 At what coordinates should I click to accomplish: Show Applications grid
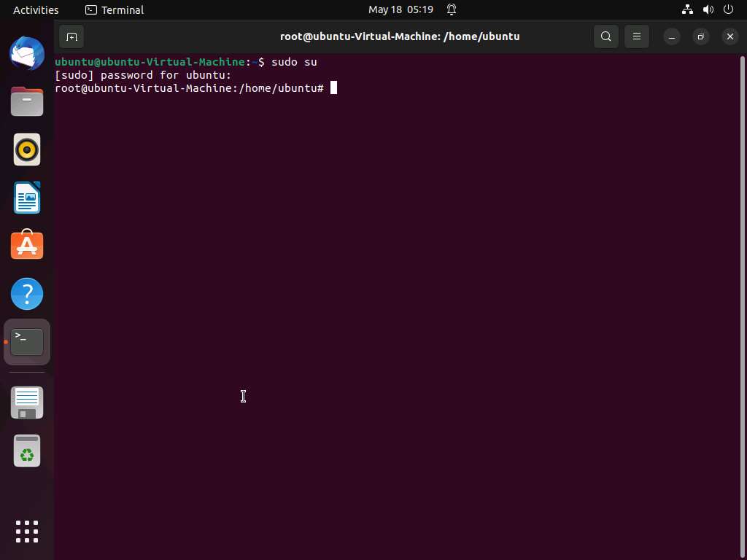point(27,531)
